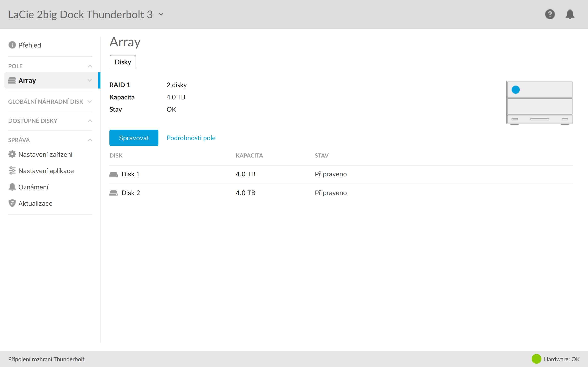The height and width of the screenshot is (367, 588).
Task: Expand the Array item chevron
Action: point(90,80)
